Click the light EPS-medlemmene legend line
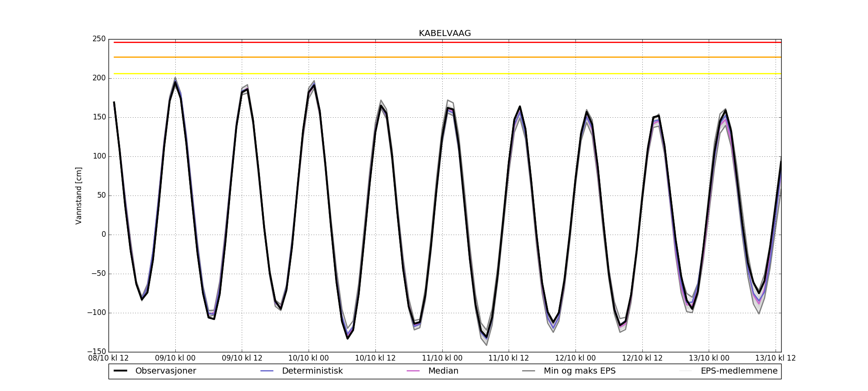This screenshot has width=868, height=391. [686, 371]
